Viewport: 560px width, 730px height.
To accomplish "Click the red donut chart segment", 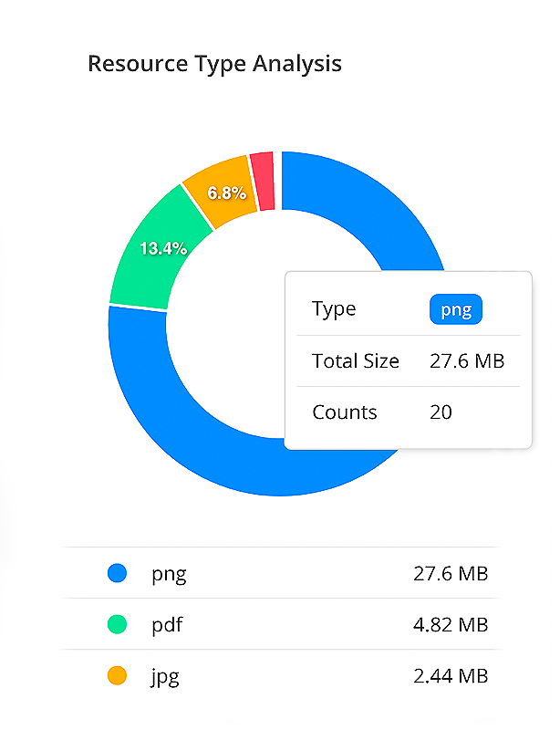I will pyautogui.click(x=264, y=182).
